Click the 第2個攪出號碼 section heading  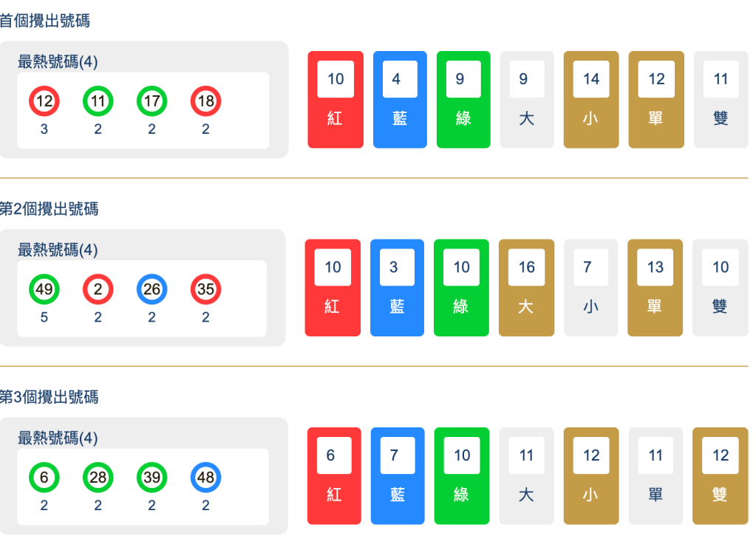pos(49,209)
